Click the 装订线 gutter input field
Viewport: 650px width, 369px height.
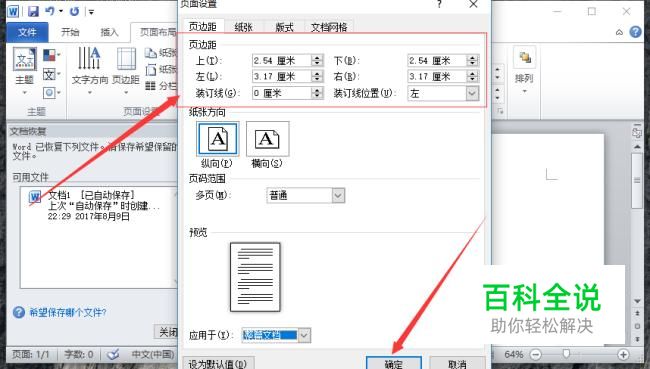coord(282,93)
